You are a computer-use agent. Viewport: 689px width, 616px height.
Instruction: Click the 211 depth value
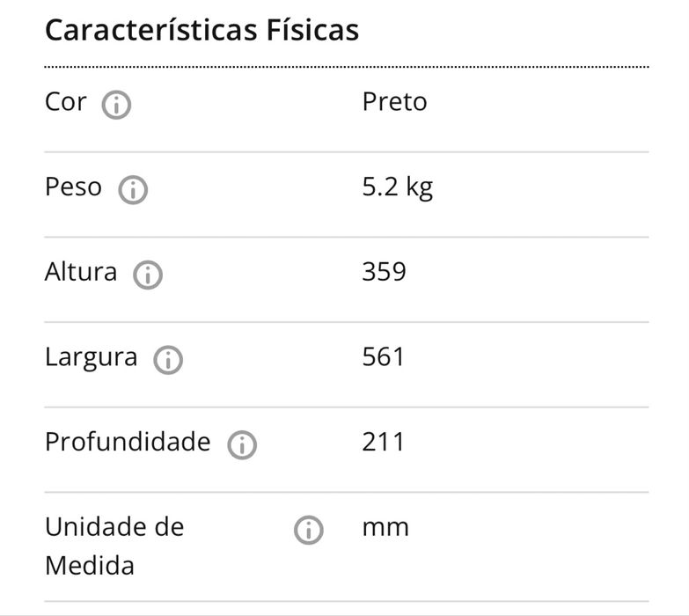point(384,442)
